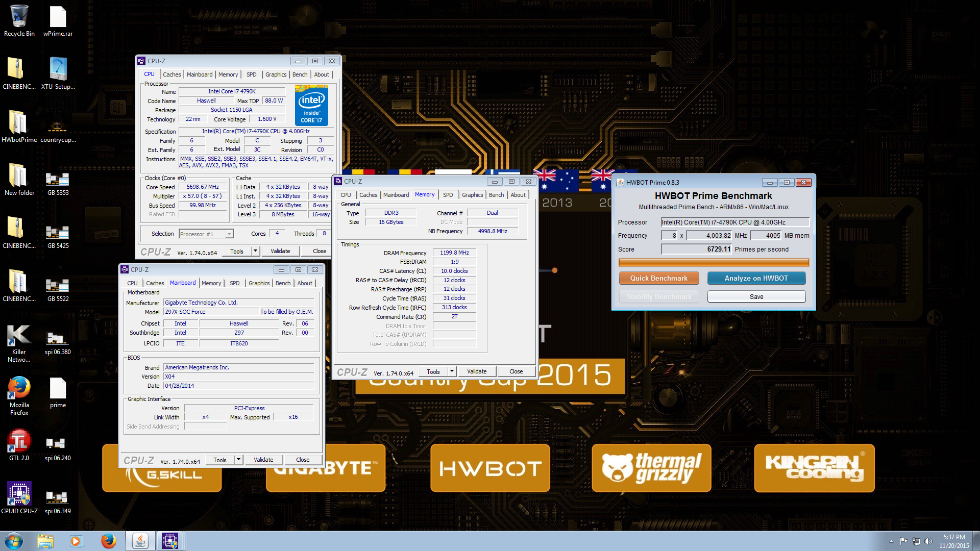The image size is (980, 551).
Task: Launch Killer Network Manager shortcut
Action: point(19,343)
